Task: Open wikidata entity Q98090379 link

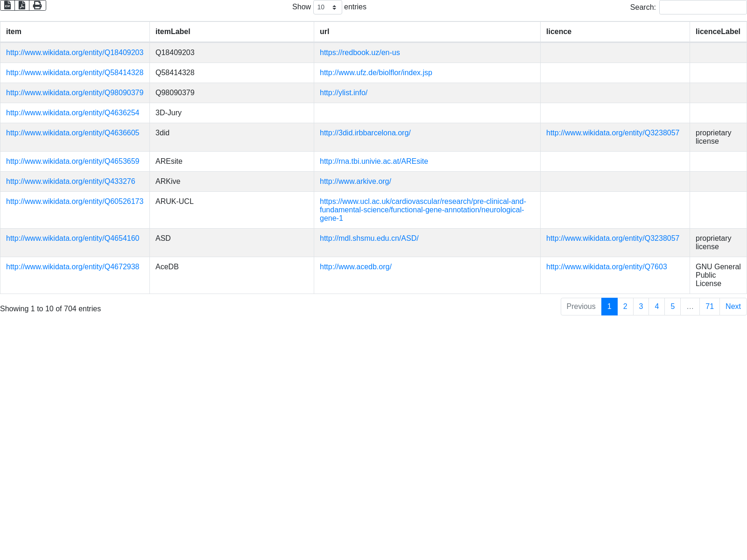Action: (75, 93)
